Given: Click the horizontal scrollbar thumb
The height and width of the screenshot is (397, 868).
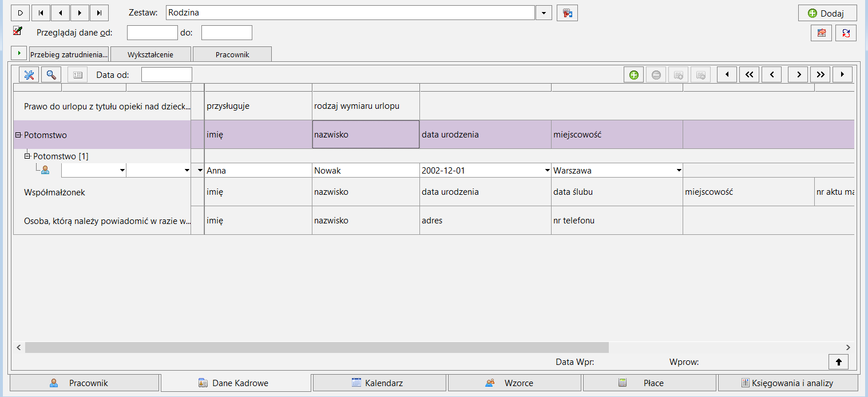Looking at the screenshot, I should pyautogui.click(x=317, y=347).
